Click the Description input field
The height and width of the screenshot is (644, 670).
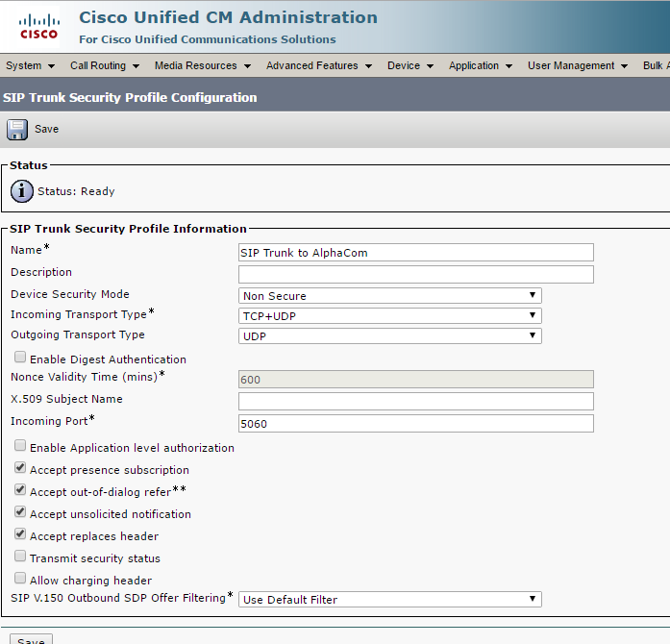point(415,274)
